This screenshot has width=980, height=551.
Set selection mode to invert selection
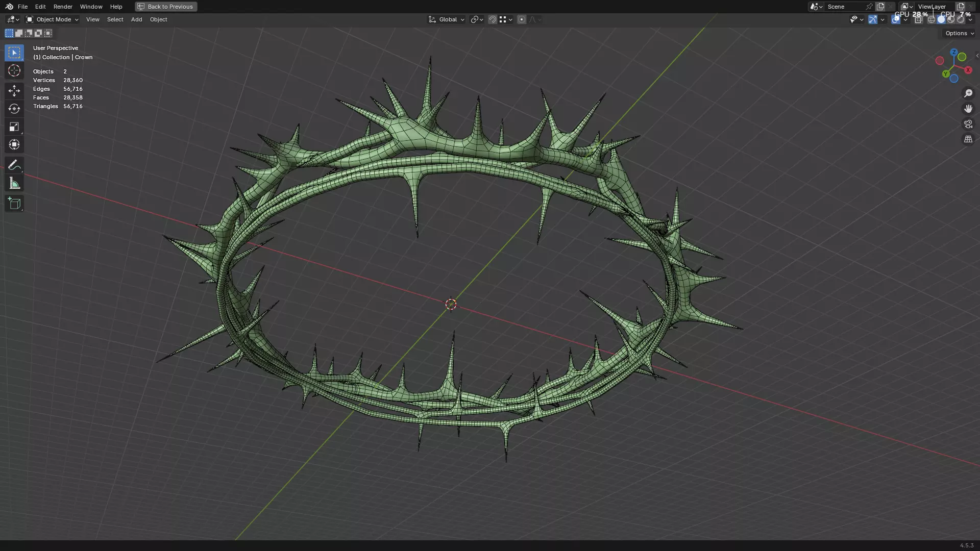(38, 33)
